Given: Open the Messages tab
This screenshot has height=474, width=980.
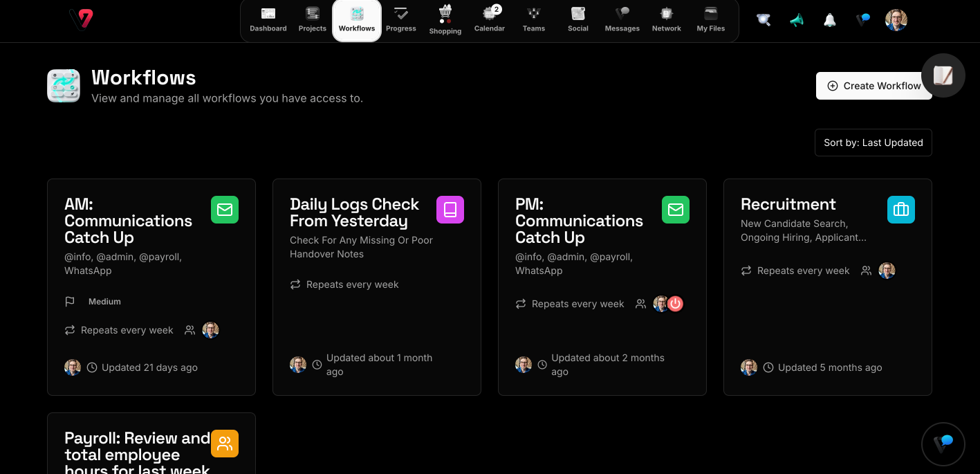Looking at the screenshot, I should click(622, 20).
